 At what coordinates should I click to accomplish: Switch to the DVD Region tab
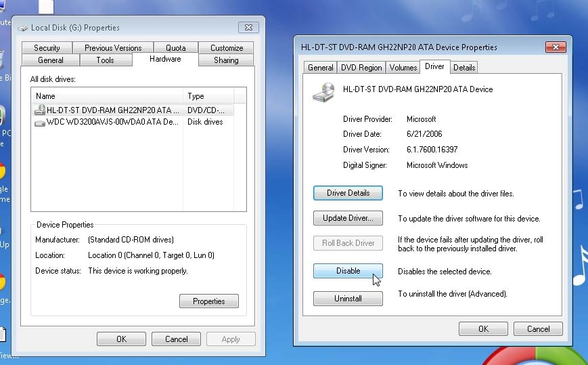click(x=361, y=68)
